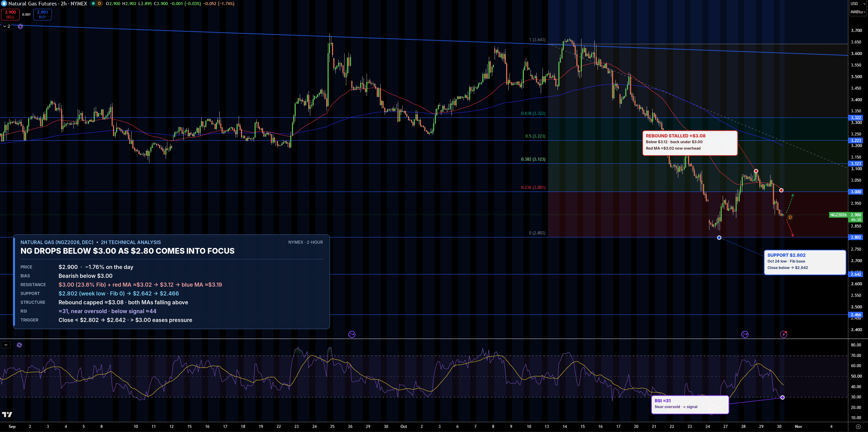Click the 3.223 blue price axis label

click(856, 141)
